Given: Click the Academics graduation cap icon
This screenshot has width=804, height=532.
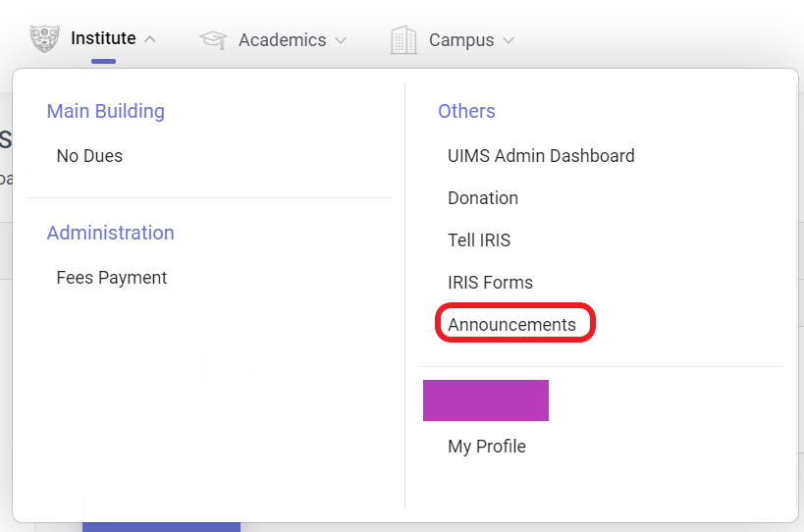Looking at the screenshot, I should [x=213, y=40].
